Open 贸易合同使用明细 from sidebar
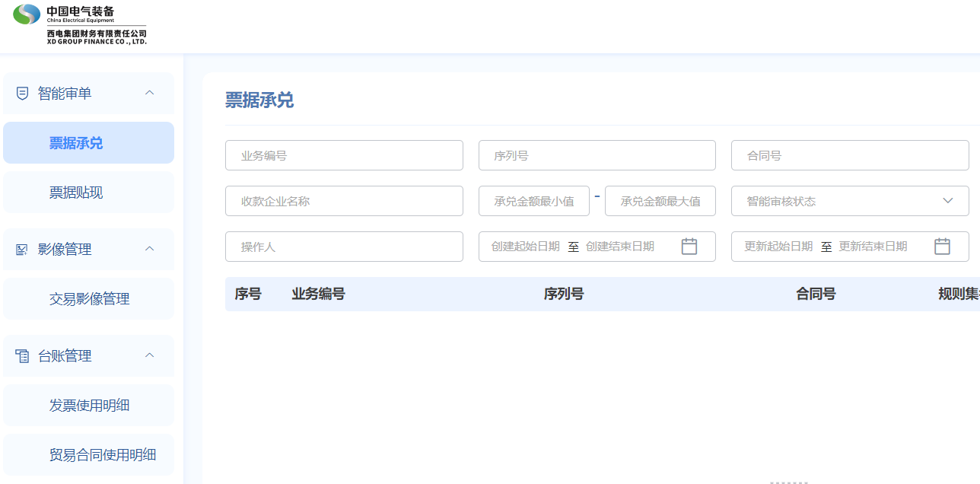This screenshot has width=980, height=484. 102,455
